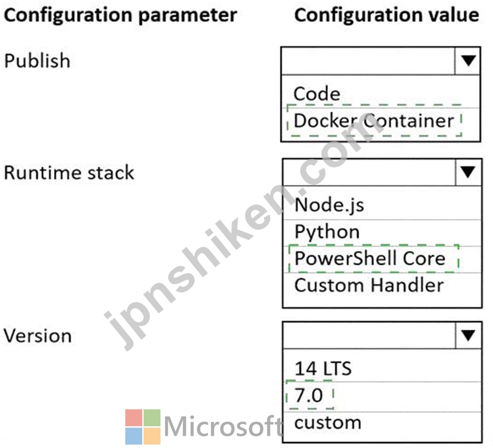The height and width of the screenshot is (448, 493).
Task: Choose Docker Container option
Action: (374, 121)
